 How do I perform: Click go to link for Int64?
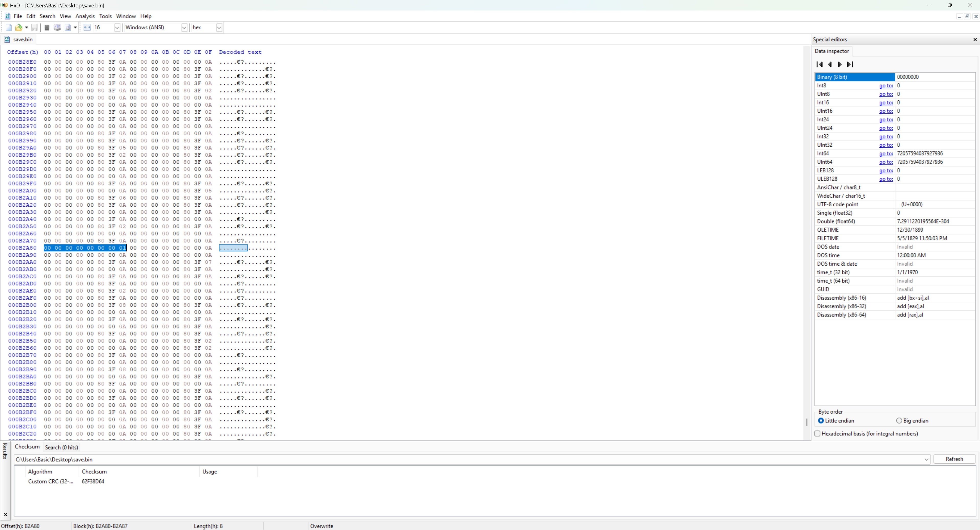[x=886, y=153]
